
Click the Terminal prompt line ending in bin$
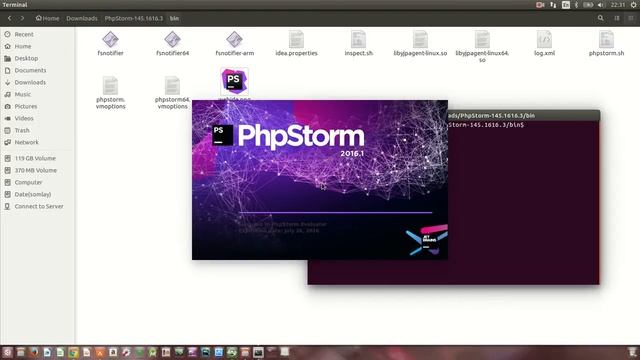coord(486,125)
